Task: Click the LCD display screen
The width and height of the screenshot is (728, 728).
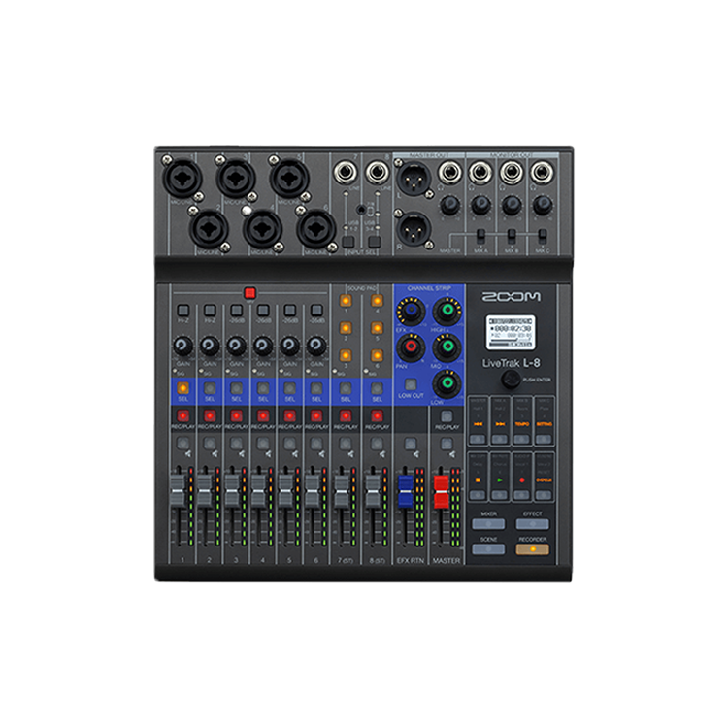Action: pyautogui.click(x=511, y=332)
